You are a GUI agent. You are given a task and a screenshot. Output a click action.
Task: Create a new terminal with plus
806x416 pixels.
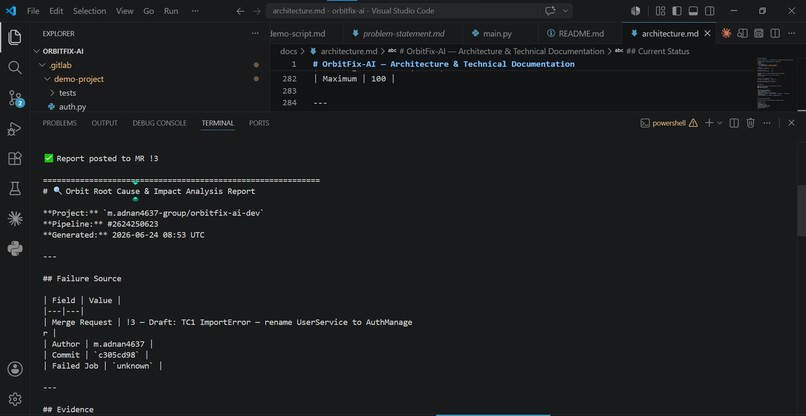coord(709,123)
